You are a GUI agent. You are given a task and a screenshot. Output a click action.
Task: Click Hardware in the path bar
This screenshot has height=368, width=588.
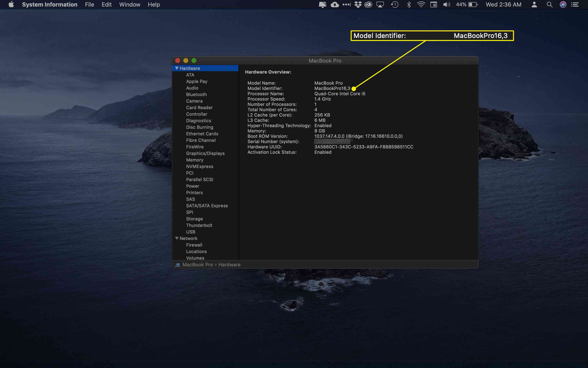pyautogui.click(x=229, y=265)
